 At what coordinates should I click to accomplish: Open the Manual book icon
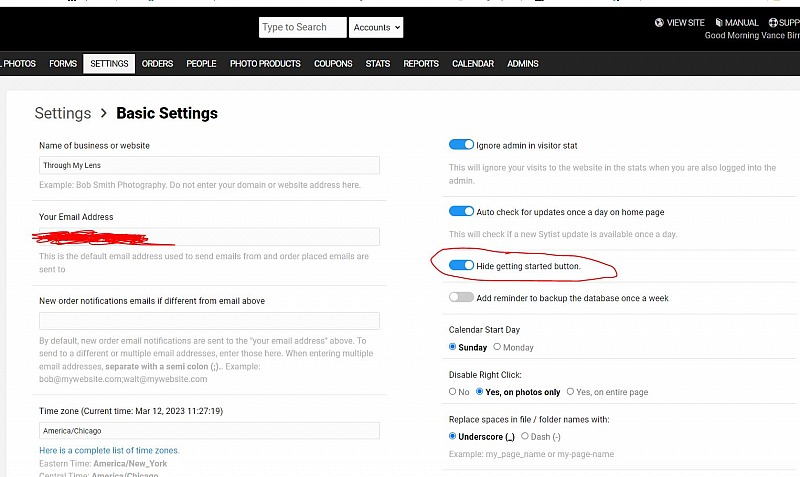tap(718, 22)
